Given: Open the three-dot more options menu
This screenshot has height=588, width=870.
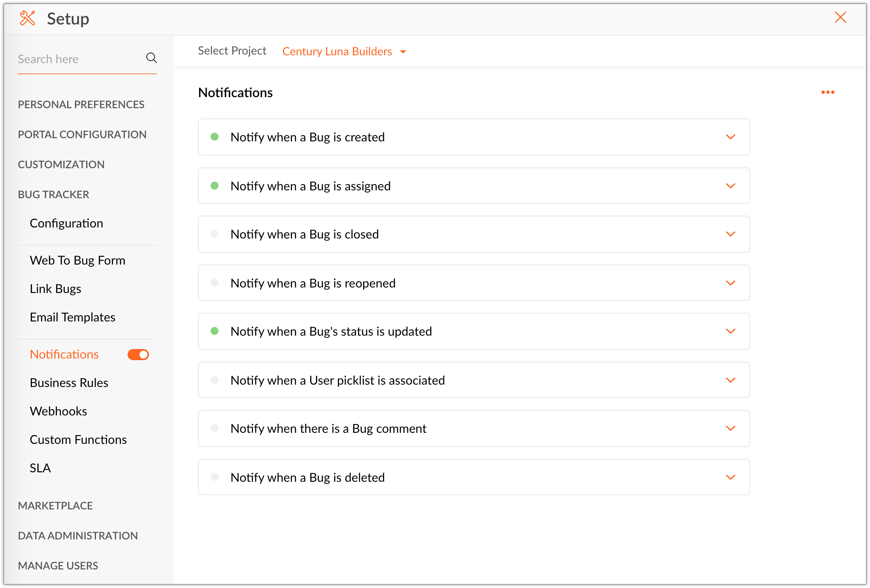Looking at the screenshot, I should [827, 92].
